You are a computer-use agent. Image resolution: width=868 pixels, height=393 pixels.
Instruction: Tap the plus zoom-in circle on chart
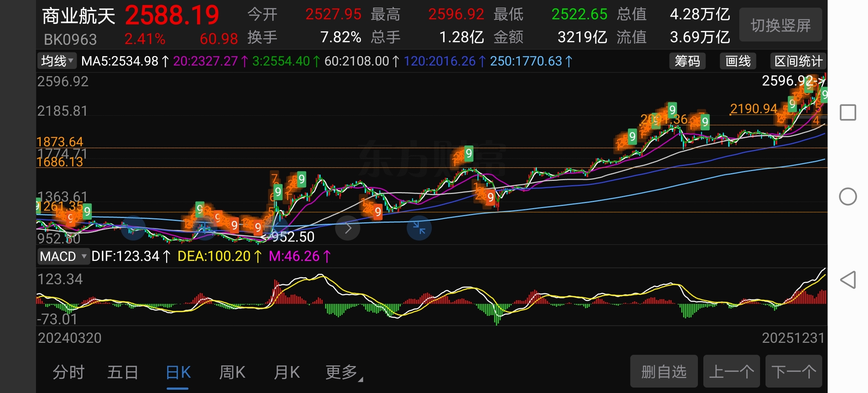(204, 228)
